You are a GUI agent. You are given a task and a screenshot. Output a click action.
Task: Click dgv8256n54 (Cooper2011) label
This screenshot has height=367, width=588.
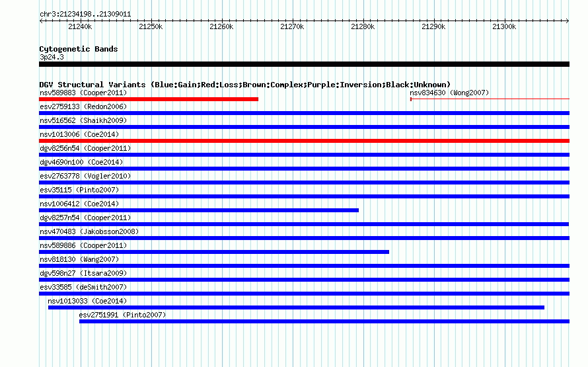85,148
